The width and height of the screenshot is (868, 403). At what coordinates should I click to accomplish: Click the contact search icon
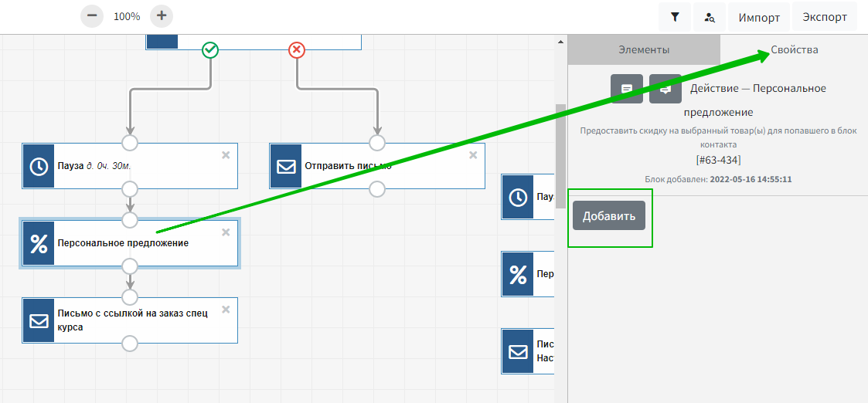point(710,17)
